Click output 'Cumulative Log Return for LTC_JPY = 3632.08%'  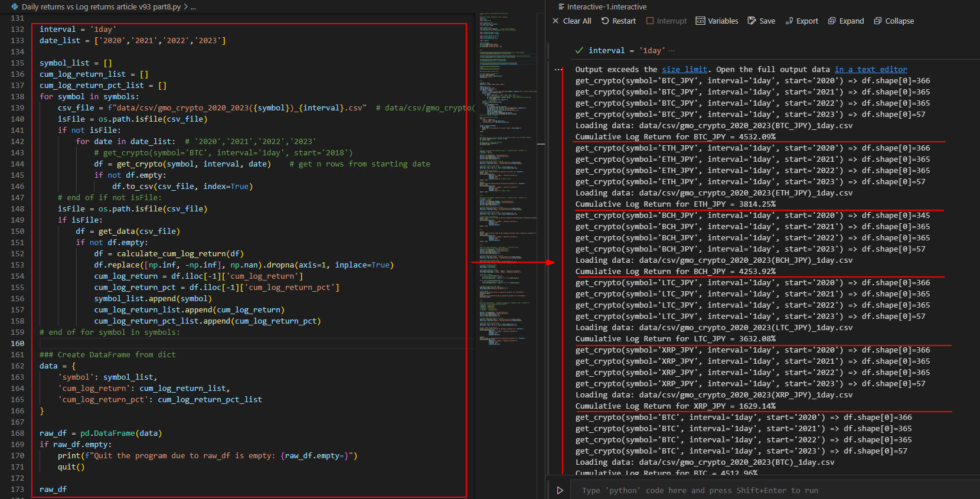(675, 338)
